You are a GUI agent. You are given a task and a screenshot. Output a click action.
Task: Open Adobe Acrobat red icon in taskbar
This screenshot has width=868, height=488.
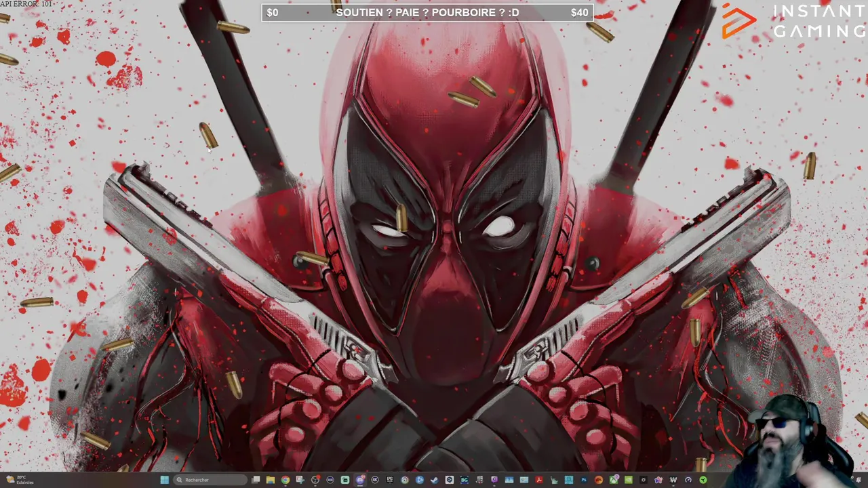pyautogui.click(x=539, y=480)
